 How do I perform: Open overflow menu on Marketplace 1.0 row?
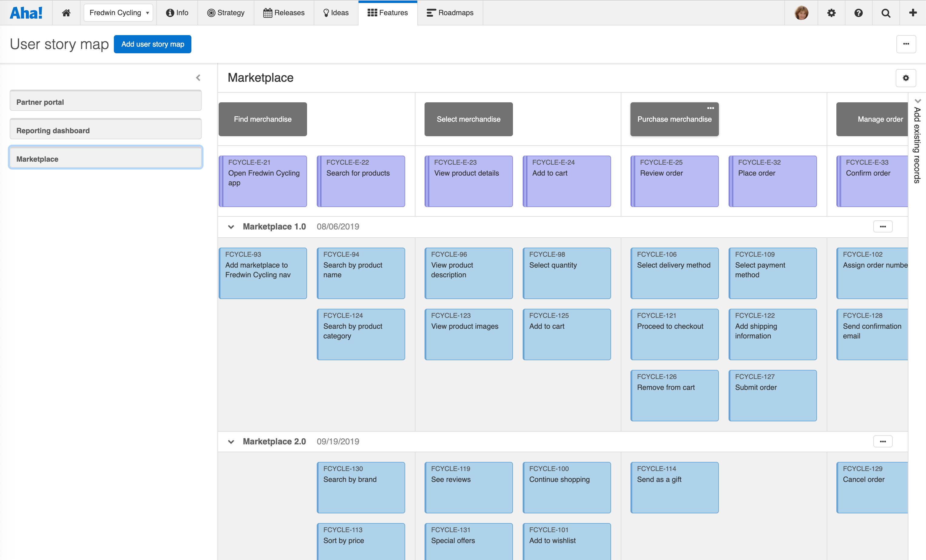(883, 227)
